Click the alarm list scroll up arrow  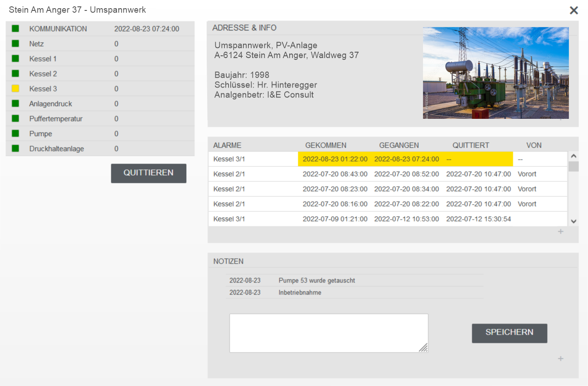click(573, 156)
